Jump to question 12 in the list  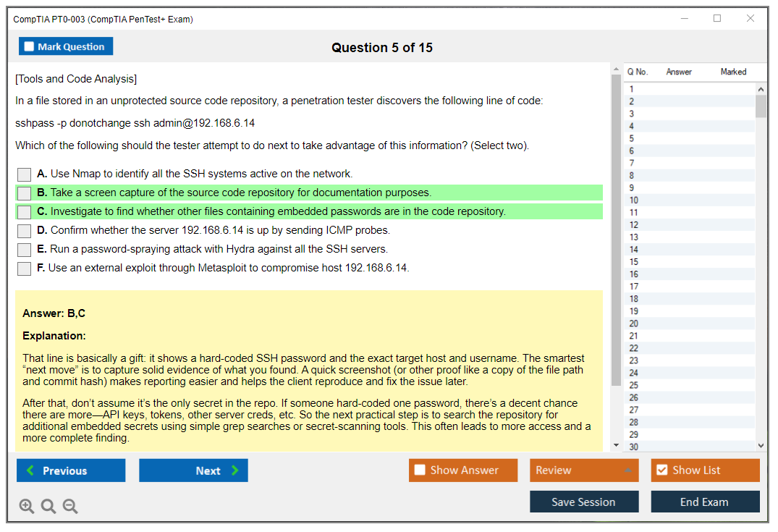[x=634, y=225]
